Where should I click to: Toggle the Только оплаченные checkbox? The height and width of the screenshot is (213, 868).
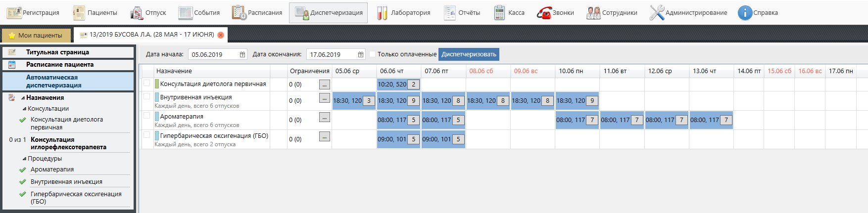coord(373,54)
